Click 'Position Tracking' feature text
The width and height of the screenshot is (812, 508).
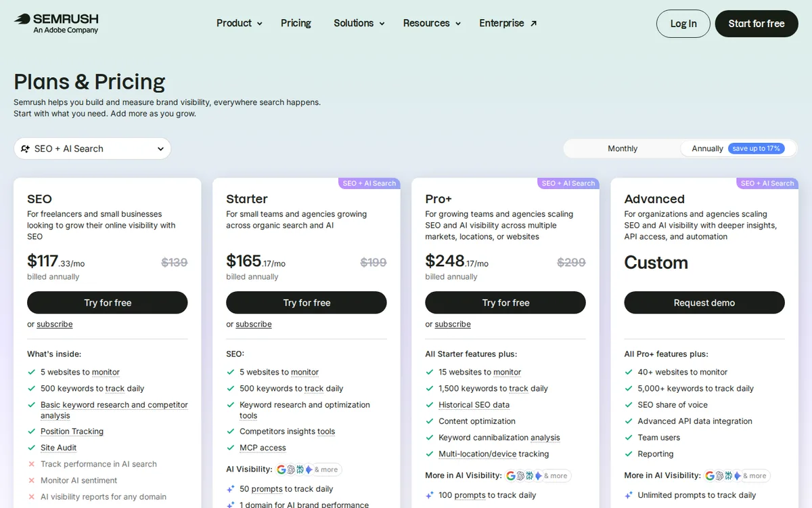click(x=72, y=431)
